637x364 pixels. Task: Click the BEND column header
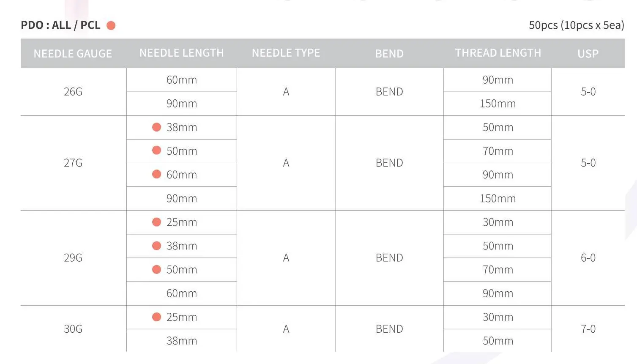(x=389, y=54)
